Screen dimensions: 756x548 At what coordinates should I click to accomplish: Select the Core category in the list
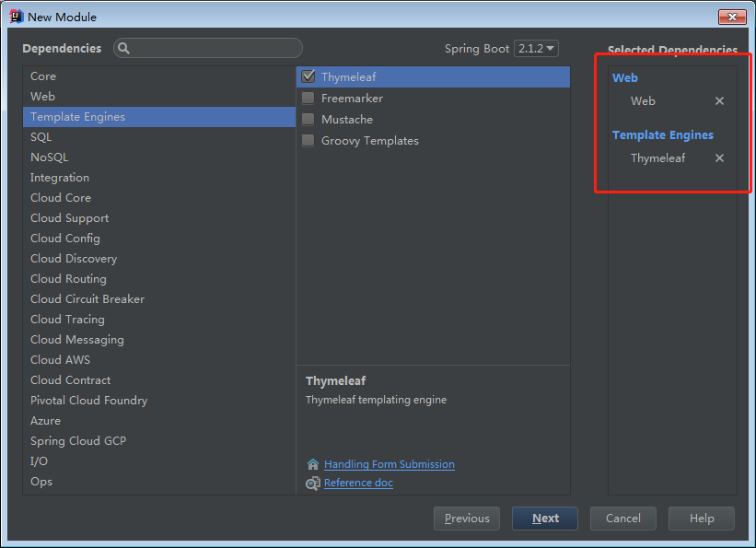[x=43, y=76]
